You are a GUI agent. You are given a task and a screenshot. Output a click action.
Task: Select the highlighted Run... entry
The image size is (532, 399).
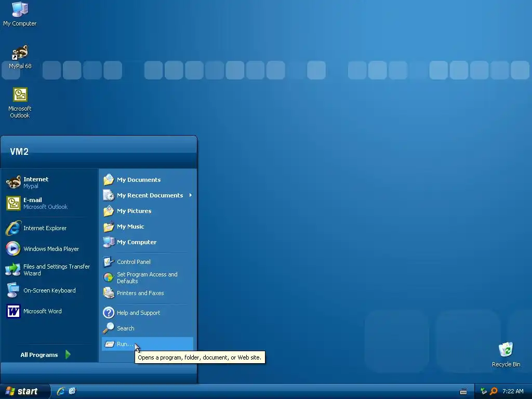147,344
